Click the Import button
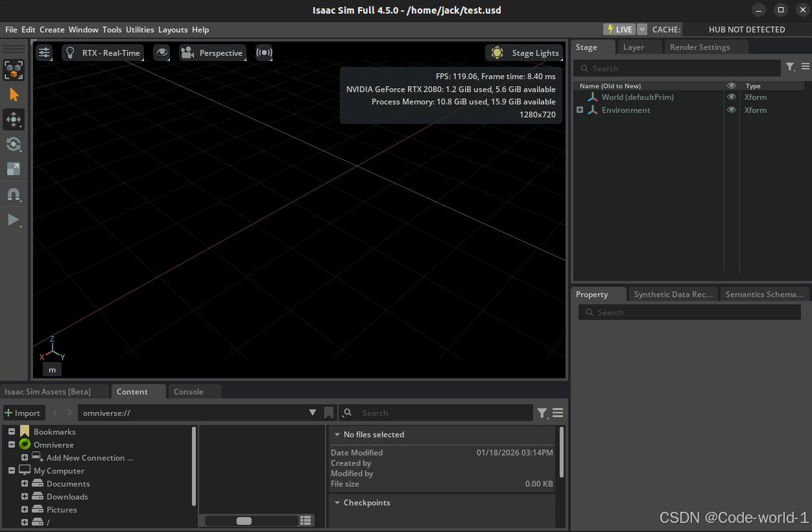Viewport: 812px width, 532px height. coord(23,413)
